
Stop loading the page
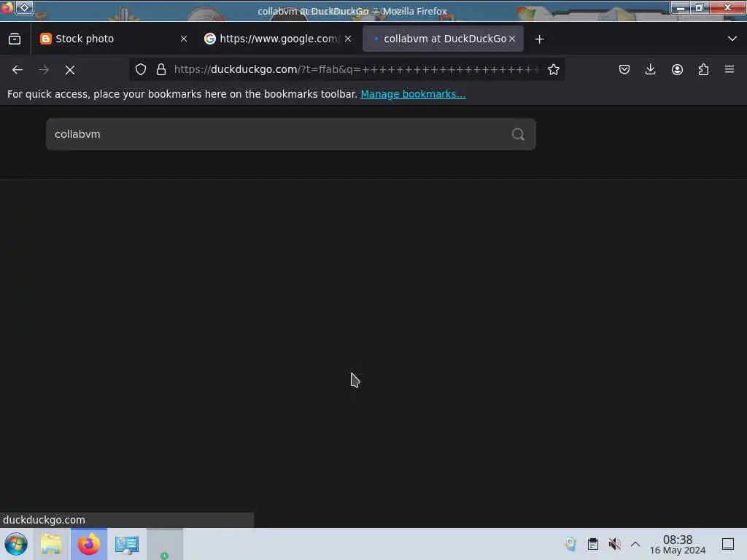[x=70, y=70]
